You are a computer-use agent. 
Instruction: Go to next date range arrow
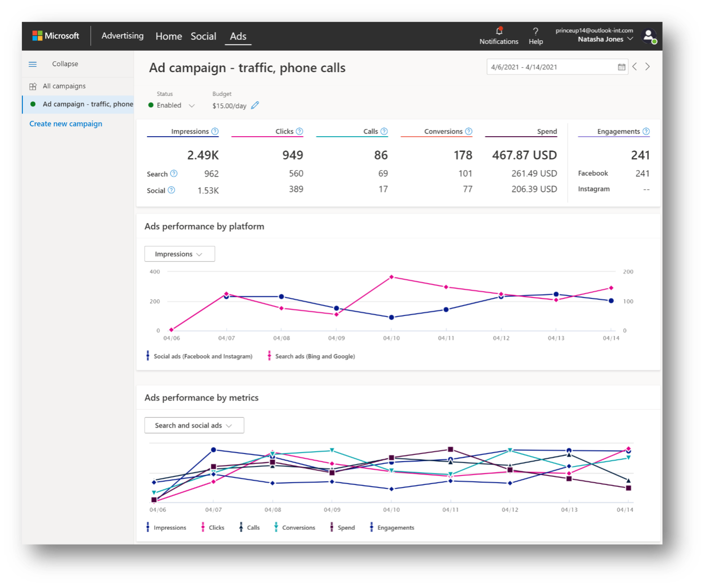pos(647,67)
